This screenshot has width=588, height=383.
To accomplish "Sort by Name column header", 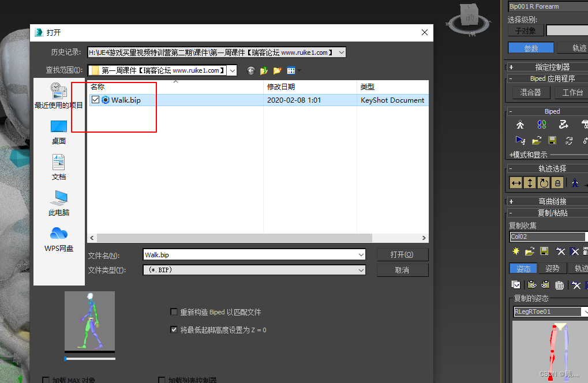I will point(175,87).
